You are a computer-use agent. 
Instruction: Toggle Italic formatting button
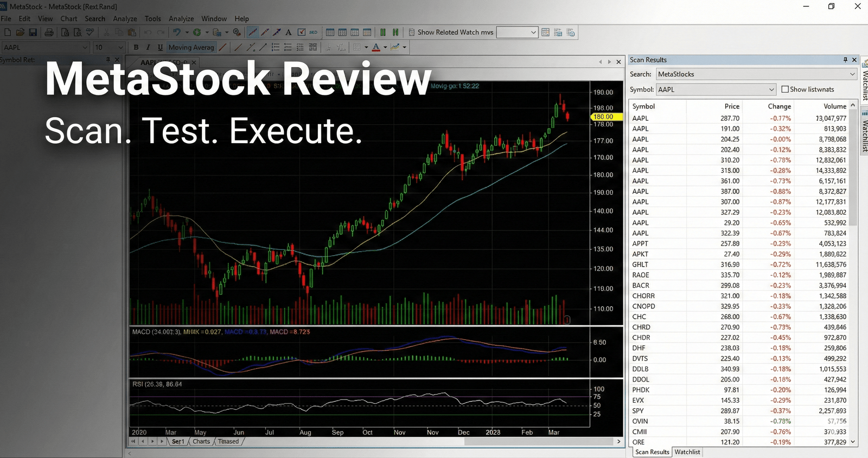[148, 47]
